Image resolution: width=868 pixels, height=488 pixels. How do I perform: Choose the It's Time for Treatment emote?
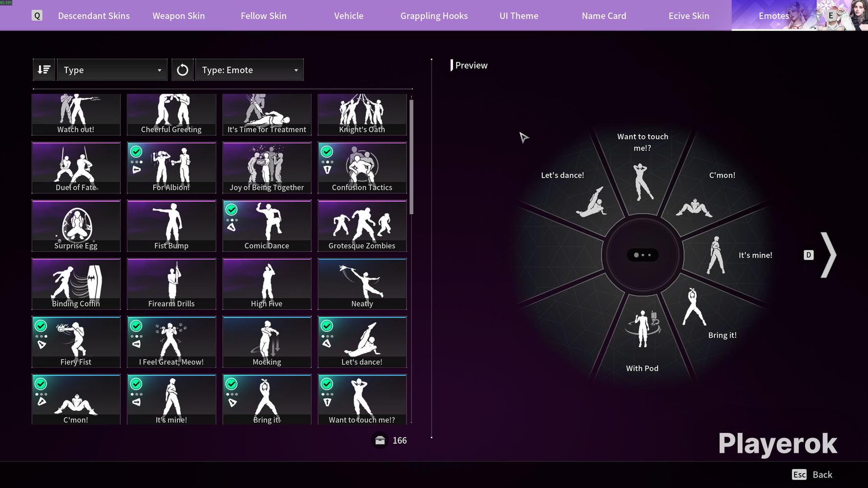pos(267,115)
